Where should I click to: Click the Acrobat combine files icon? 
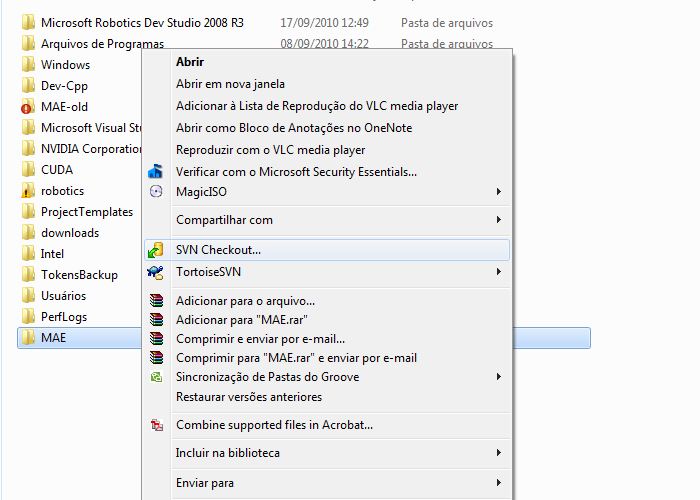[157, 425]
